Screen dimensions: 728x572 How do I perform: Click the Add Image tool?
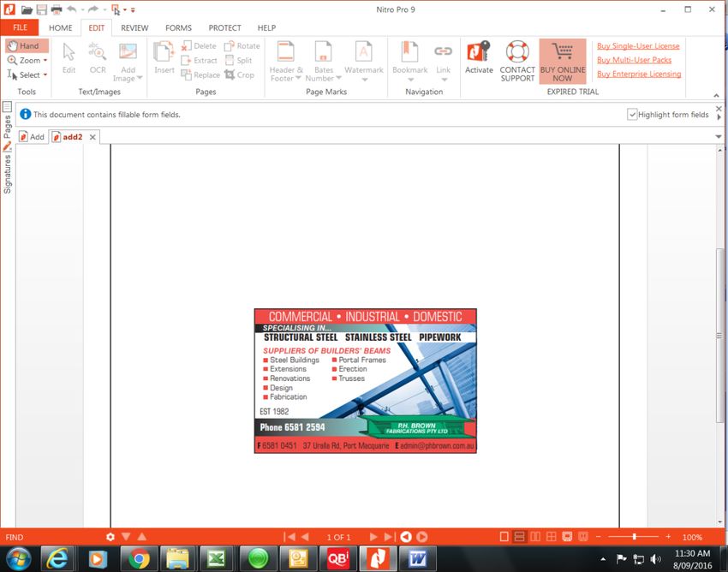click(x=128, y=62)
